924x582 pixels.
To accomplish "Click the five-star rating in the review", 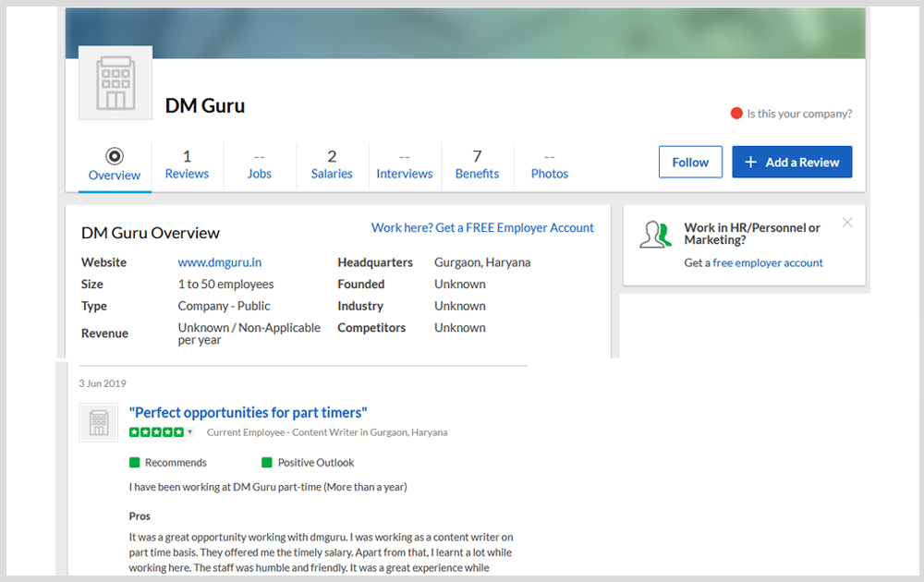I will pos(156,431).
